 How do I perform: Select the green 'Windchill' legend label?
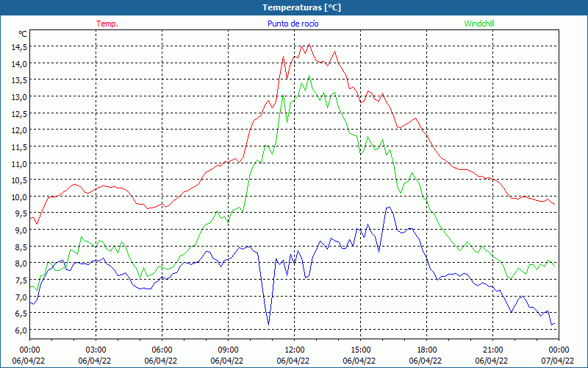pos(479,24)
